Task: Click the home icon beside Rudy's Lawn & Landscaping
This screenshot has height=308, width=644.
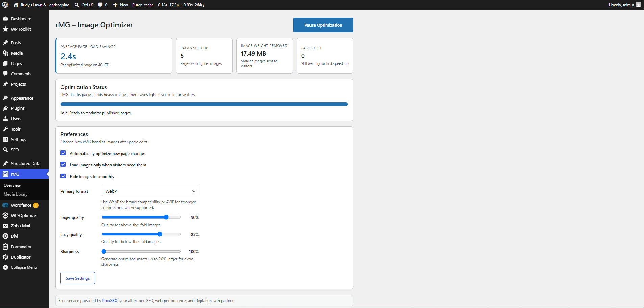Action: pyautogui.click(x=16, y=5)
